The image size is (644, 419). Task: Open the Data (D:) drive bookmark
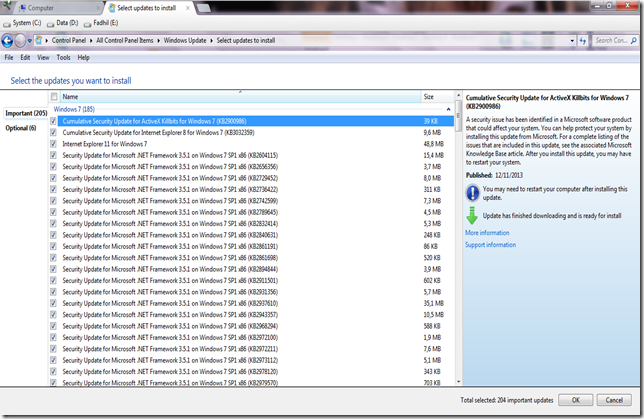pyautogui.click(x=62, y=23)
